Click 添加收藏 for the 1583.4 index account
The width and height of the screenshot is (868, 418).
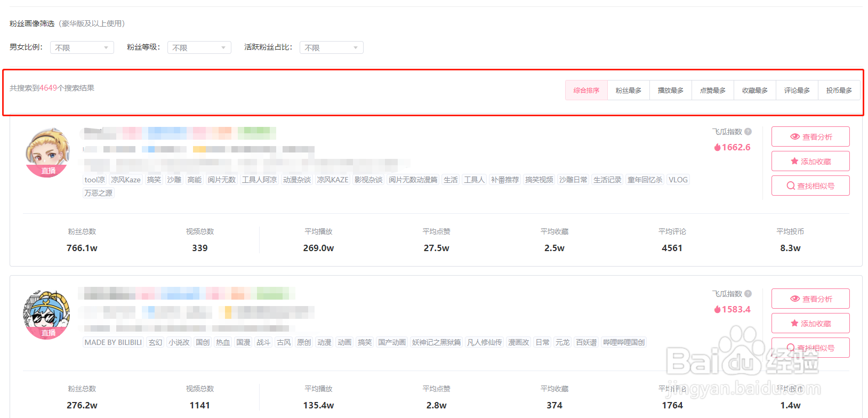(x=810, y=323)
